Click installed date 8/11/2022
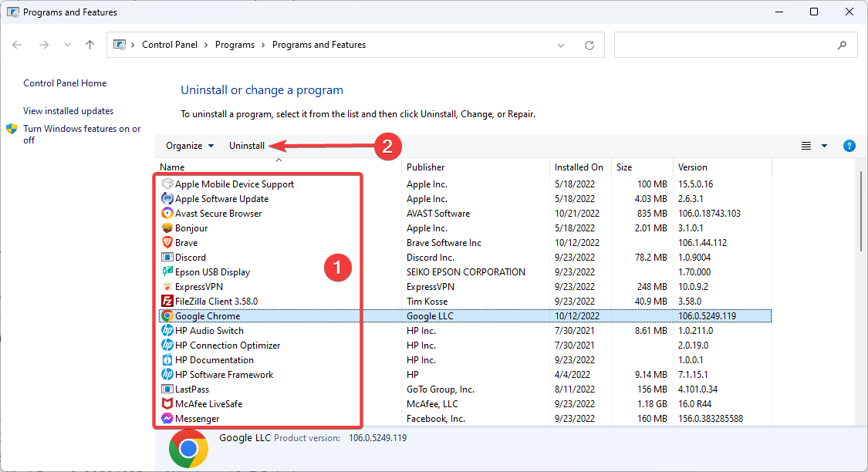This screenshot has width=868, height=472. [575, 389]
